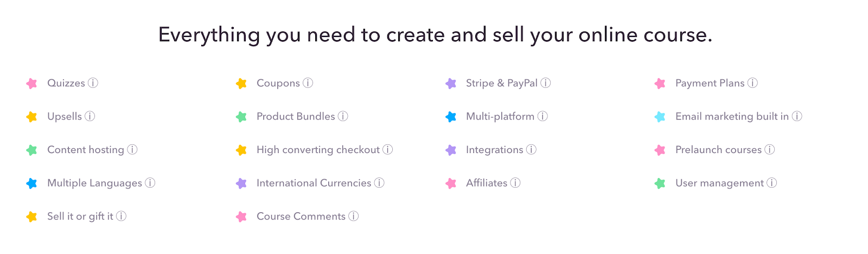Click the info icon next to Affiliates
Image resolution: width=868 pixels, height=254 pixels.
click(515, 183)
